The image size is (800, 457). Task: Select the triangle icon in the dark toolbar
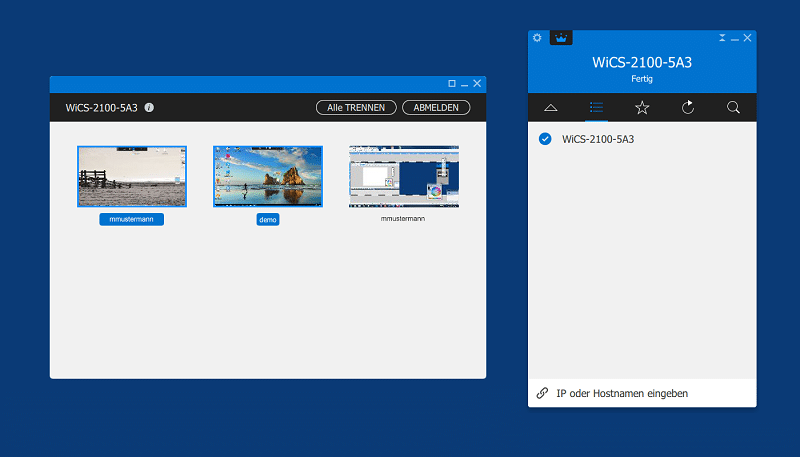[x=551, y=107]
